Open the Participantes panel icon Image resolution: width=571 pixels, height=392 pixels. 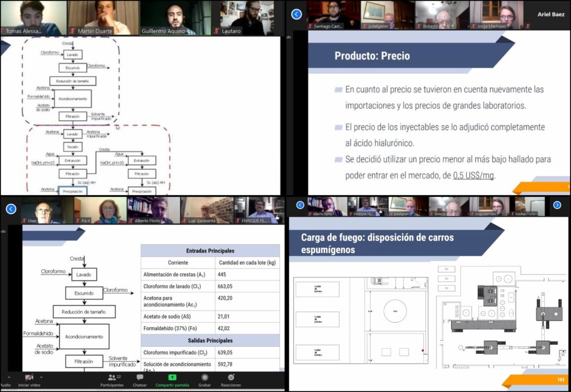tap(112, 378)
